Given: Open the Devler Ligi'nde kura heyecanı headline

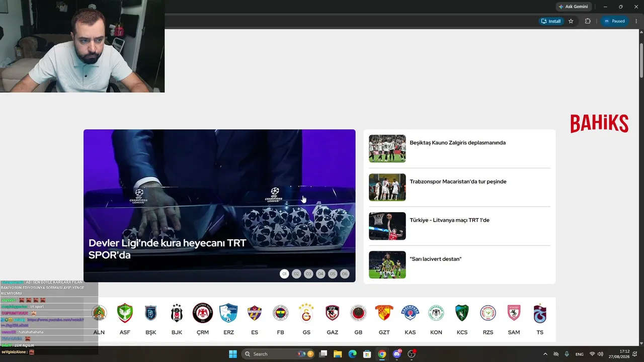Looking at the screenshot, I should click(x=168, y=249).
